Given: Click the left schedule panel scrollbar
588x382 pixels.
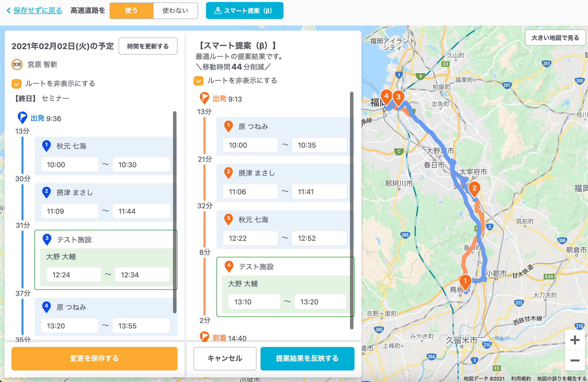Looking at the screenshot, I should (174, 212).
